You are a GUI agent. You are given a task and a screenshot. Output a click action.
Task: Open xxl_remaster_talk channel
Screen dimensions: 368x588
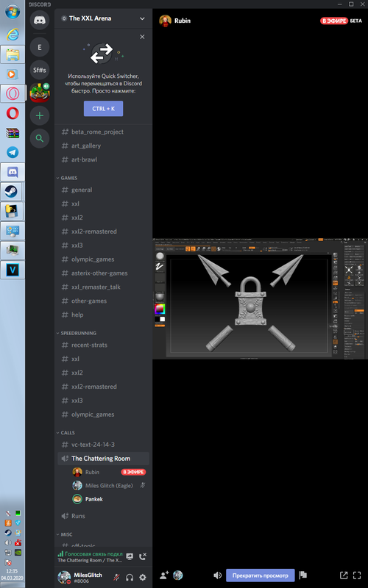(x=103, y=287)
